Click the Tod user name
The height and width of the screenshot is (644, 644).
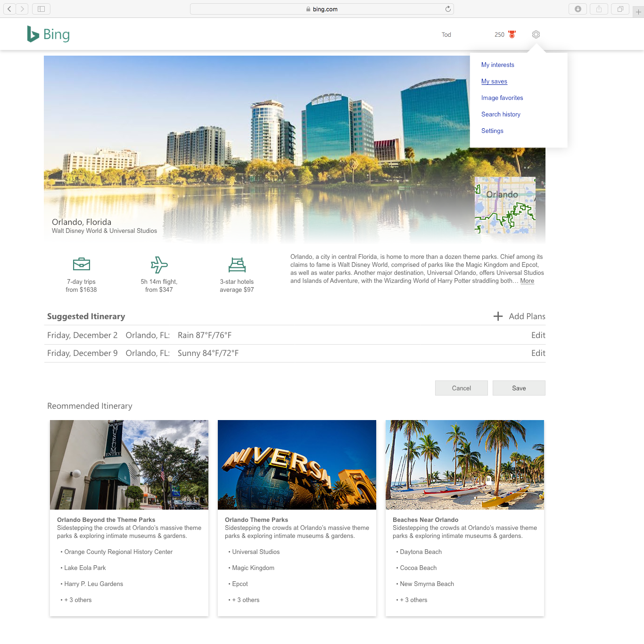pos(446,35)
